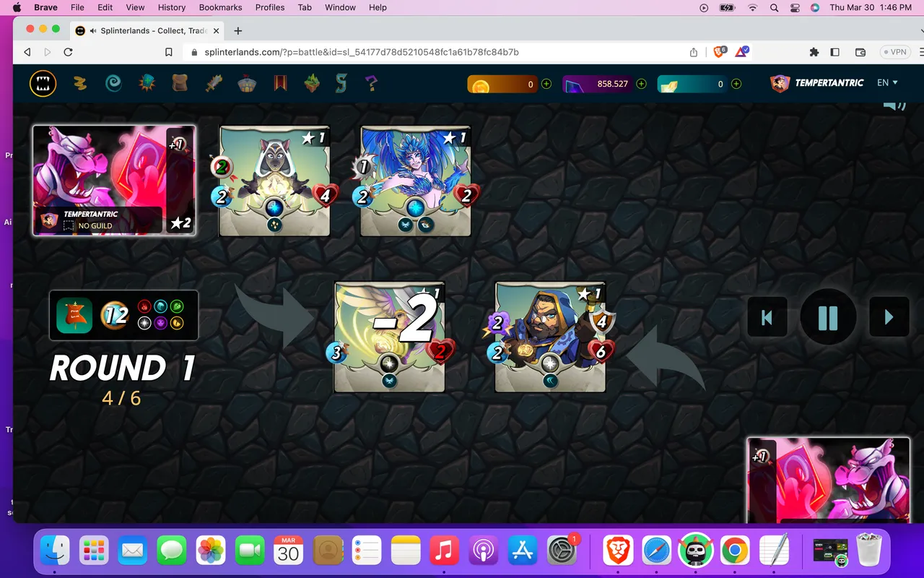
Task: Step forward to next battle action
Action: click(889, 317)
